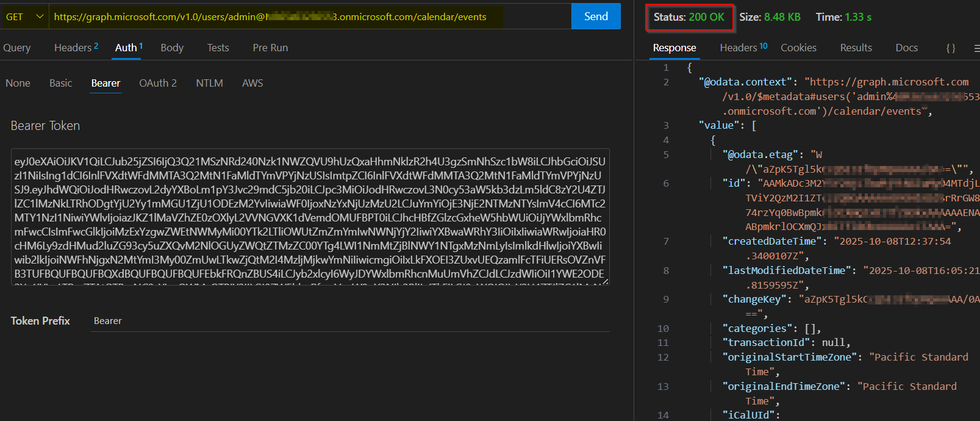980x421 pixels.
Task: Click the "iCalUId" key in response
Action: click(x=748, y=415)
